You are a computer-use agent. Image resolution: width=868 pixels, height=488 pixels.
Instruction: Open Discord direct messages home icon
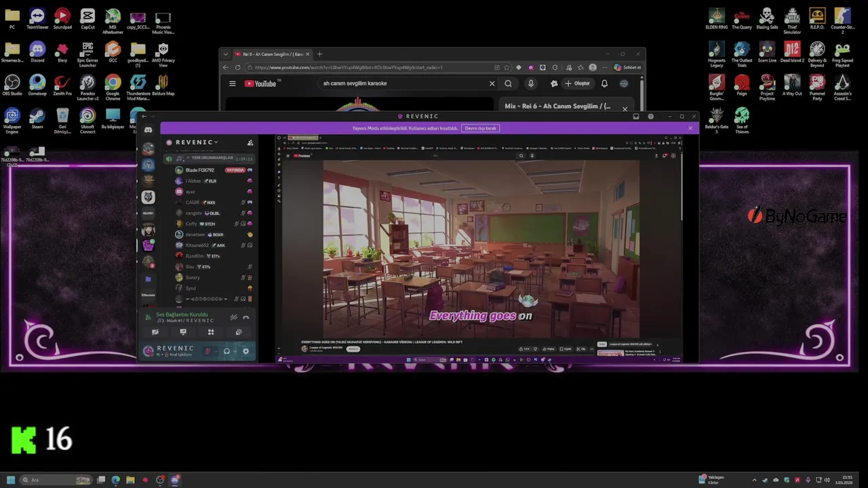tap(148, 130)
